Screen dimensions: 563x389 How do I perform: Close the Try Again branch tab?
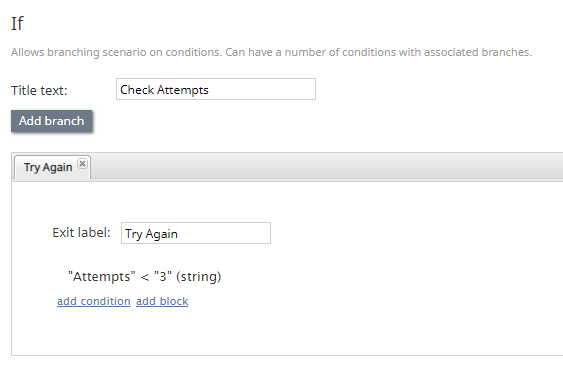pyautogui.click(x=83, y=164)
